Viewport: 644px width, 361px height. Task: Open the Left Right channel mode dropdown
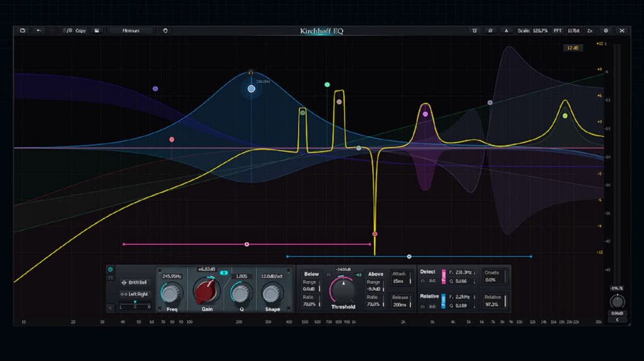134,294
